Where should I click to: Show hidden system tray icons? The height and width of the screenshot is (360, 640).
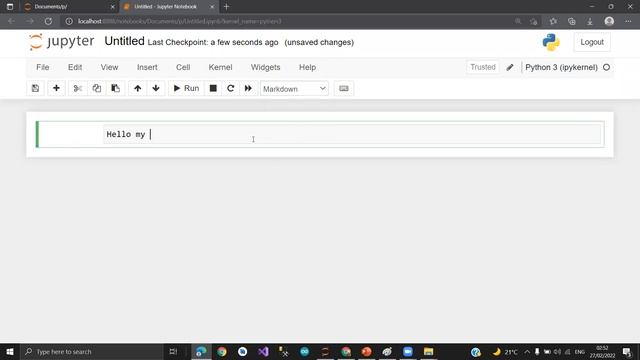click(x=527, y=351)
